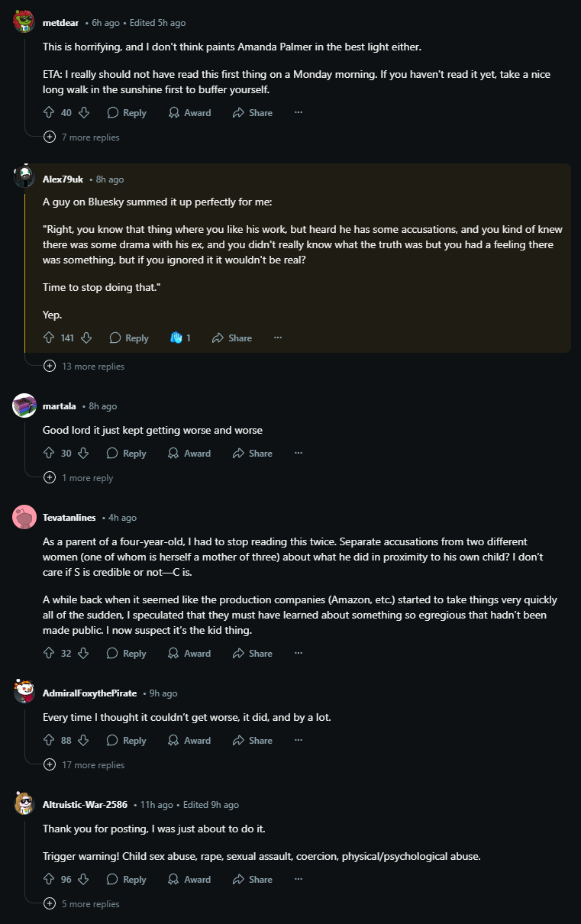This screenshot has width=581, height=924.
Task: Downvote Tevatanlines' comment
Action: click(x=84, y=653)
